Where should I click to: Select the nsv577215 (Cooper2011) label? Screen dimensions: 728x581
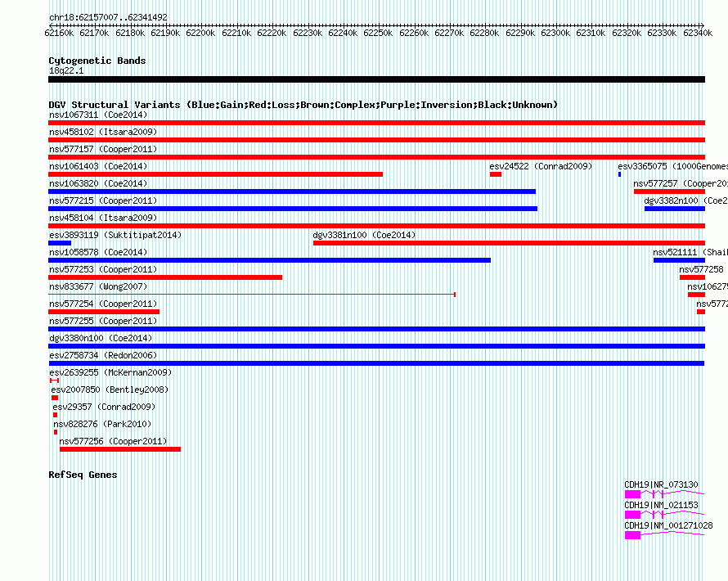pos(103,200)
